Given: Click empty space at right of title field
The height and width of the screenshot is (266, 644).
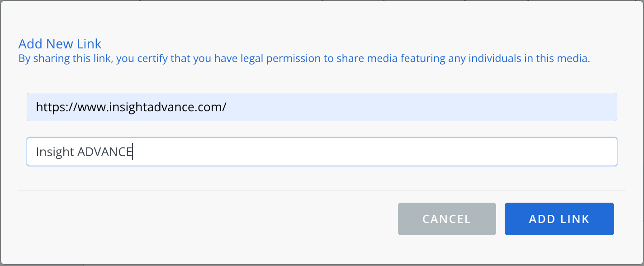Looking at the screenshot, I should tap(375, 152).
